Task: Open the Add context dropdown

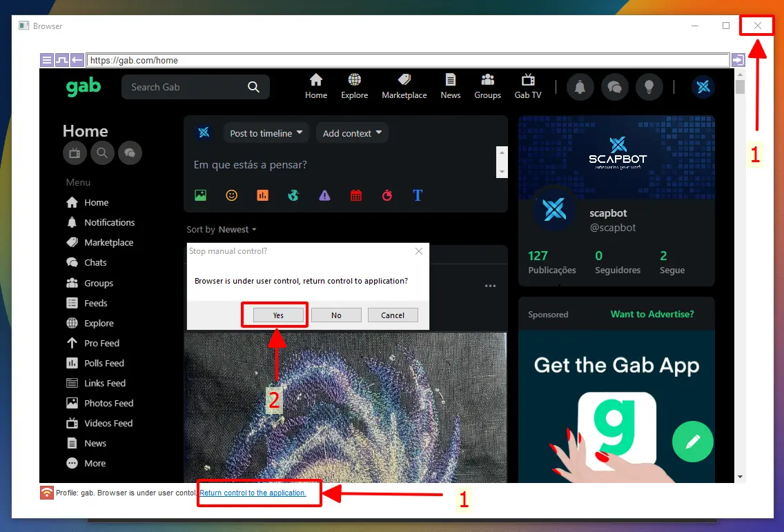Action: click(x=352, y=133)
